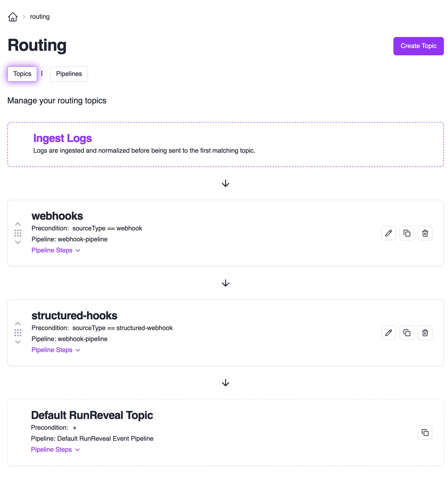Image resolution: width=448 pixels, height=480 pixels.
Task: Click the home breadcrumb icon
Action: point(13,17)
